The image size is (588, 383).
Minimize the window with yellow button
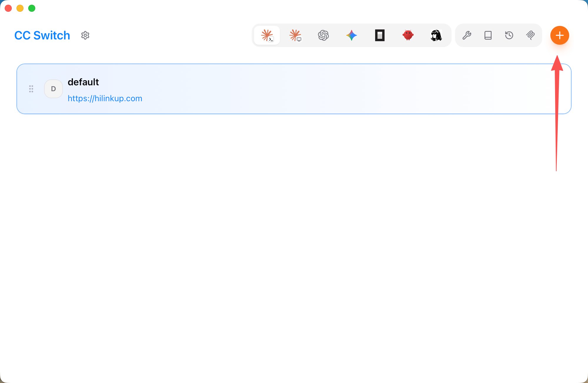coord(20,8)
